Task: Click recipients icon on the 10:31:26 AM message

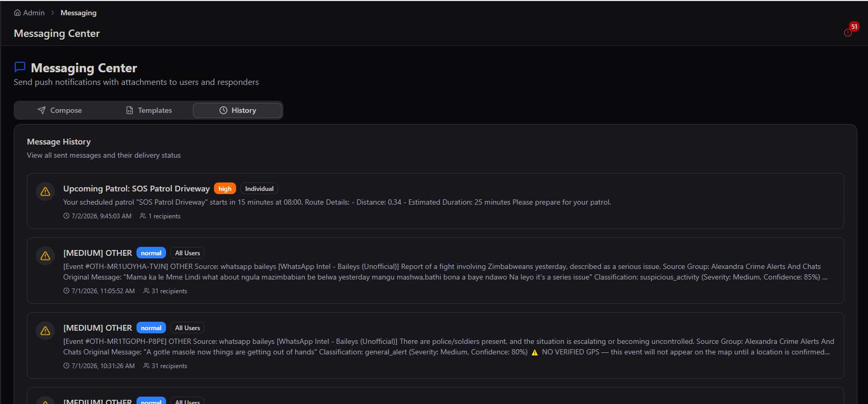Action: (x=147, y=366)
